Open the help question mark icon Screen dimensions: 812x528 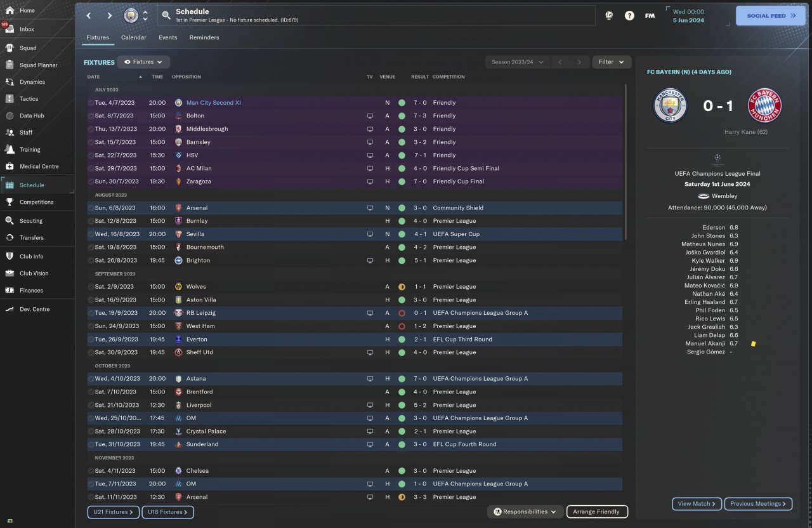(629, 16)
